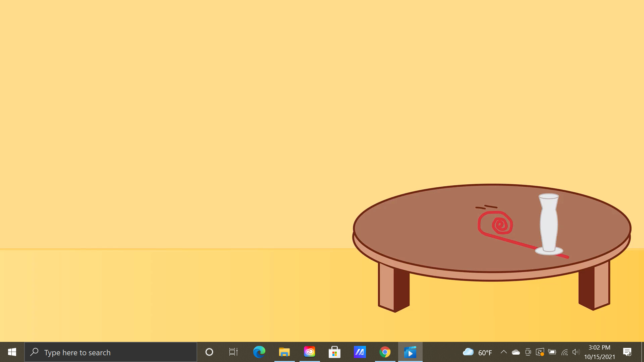Open the Windows Start menu

[12, 352]
